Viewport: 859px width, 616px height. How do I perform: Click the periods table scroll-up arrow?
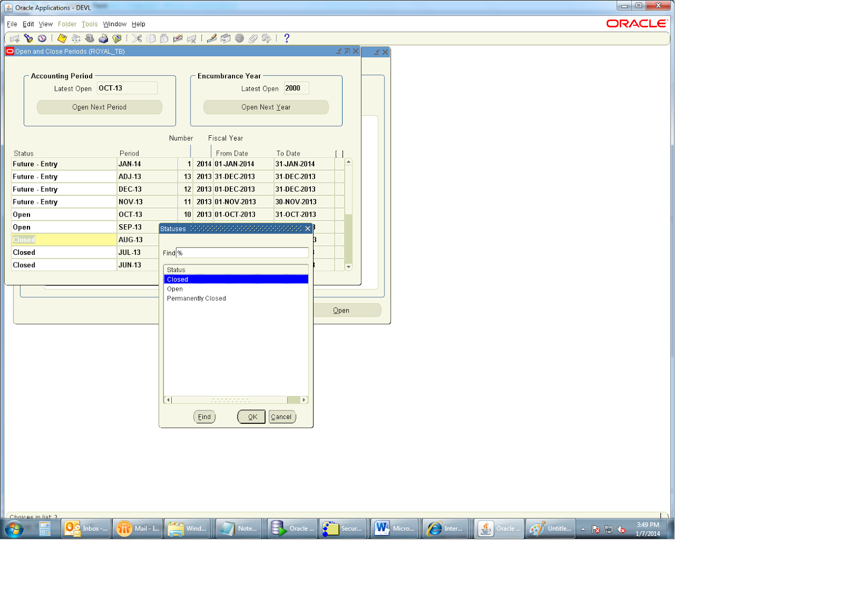pos(349,162)
